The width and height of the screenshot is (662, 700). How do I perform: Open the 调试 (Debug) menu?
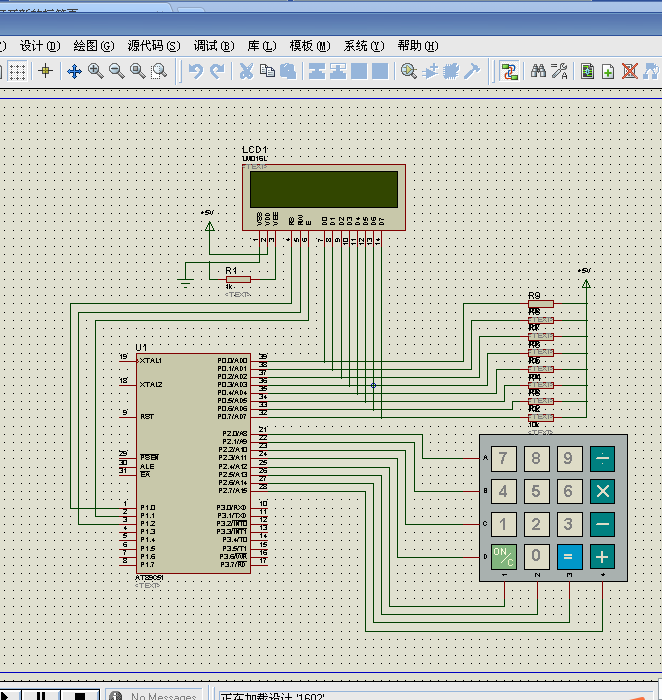coord(213,46)
